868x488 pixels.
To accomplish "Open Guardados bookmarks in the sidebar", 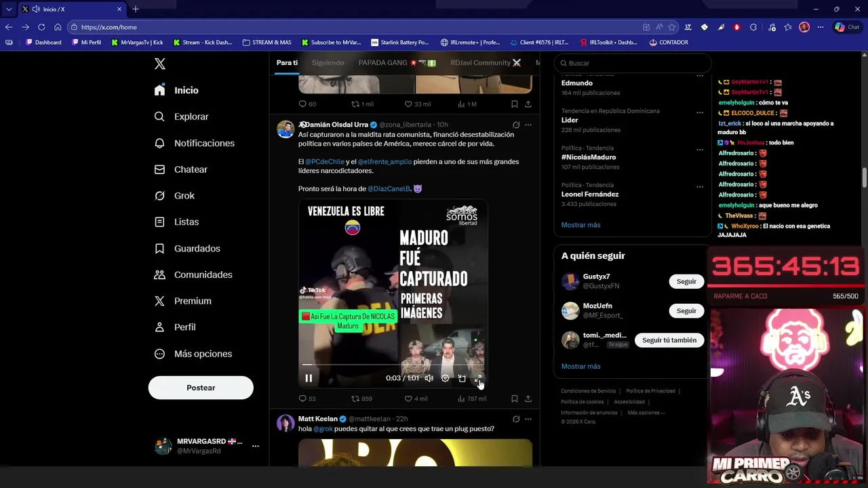I will point(187,249).
